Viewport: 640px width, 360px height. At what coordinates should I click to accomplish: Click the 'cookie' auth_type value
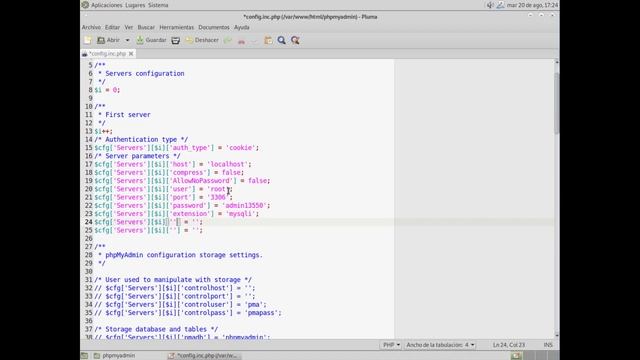click(x=240, y=148)
